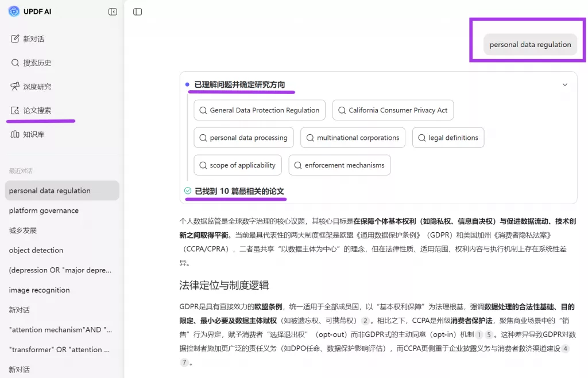Toggle the panel icon beside the chat area
Viewport: 588px width, 378px height.
[x=137, y=11]
